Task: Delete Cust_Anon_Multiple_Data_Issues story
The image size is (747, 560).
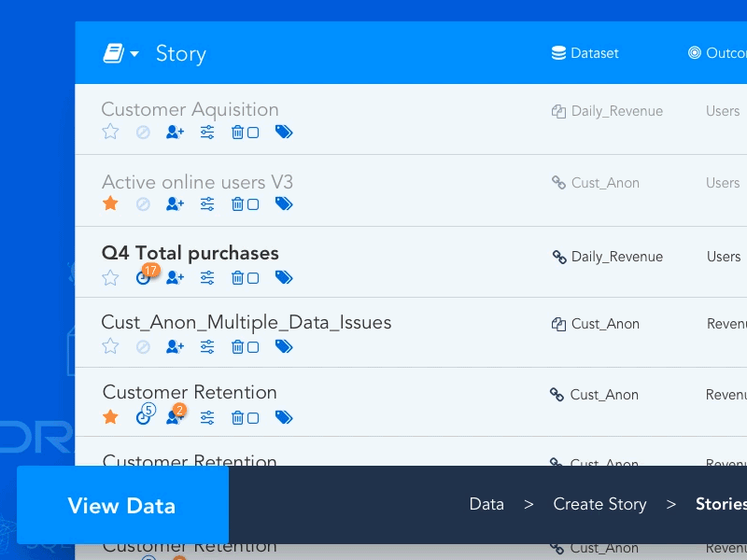Action: 237,346
